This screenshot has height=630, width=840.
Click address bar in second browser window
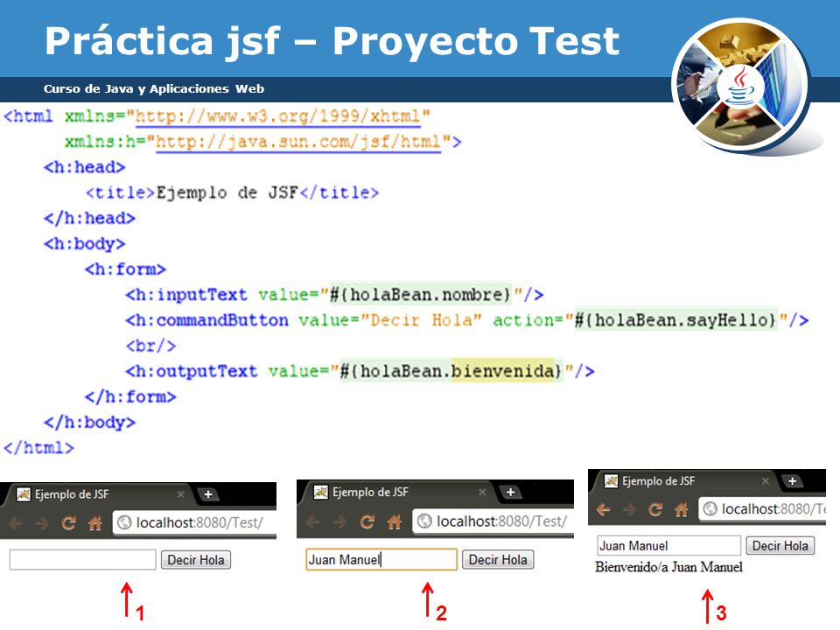(x=493, y=521)
